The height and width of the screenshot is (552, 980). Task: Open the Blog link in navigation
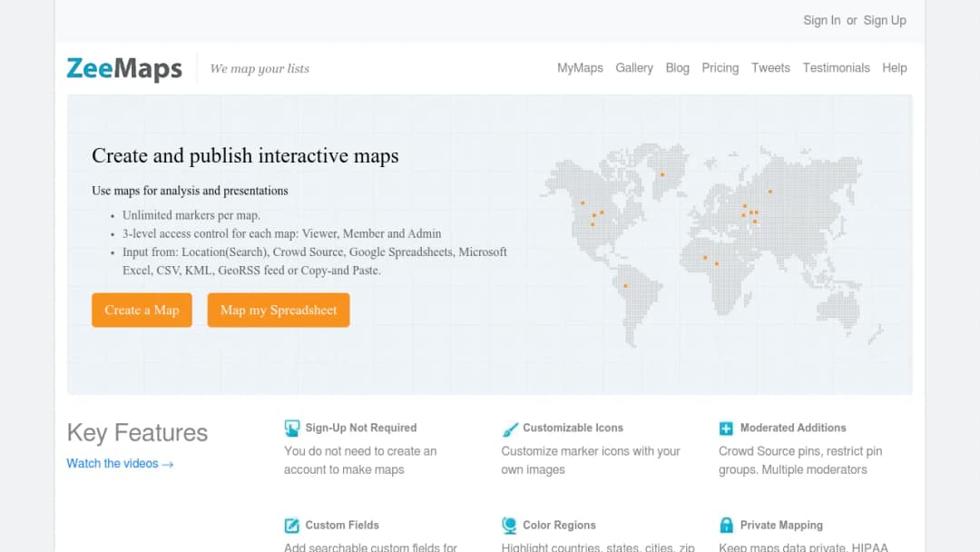[677, 68]
